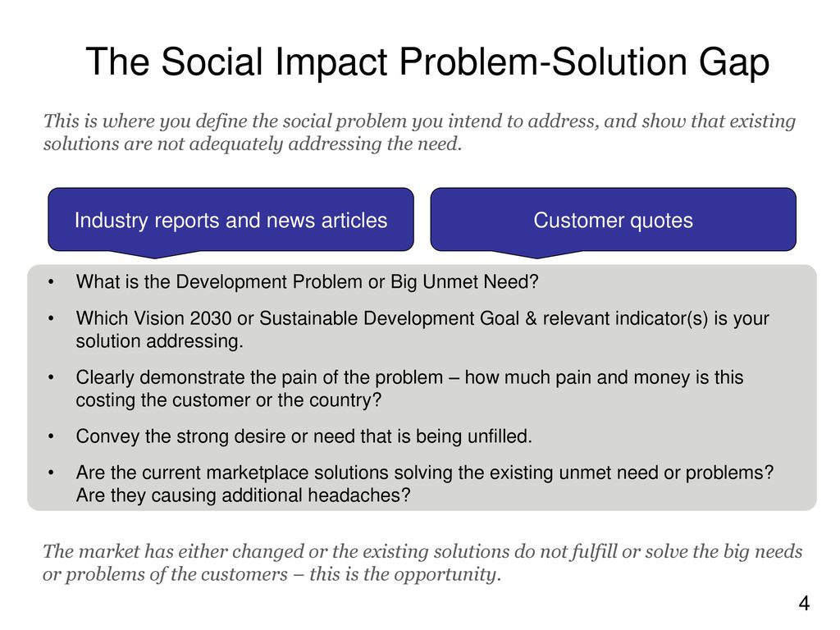Click the callout pointer under Customer quotes box
This screenshot has height=630, width=840.
(x=537, y=254)
